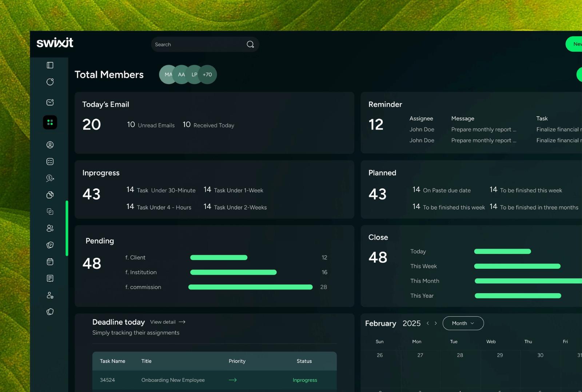Click inside the Search field
The height and width of the screenshot is (392, 582).
coord(205,44)
